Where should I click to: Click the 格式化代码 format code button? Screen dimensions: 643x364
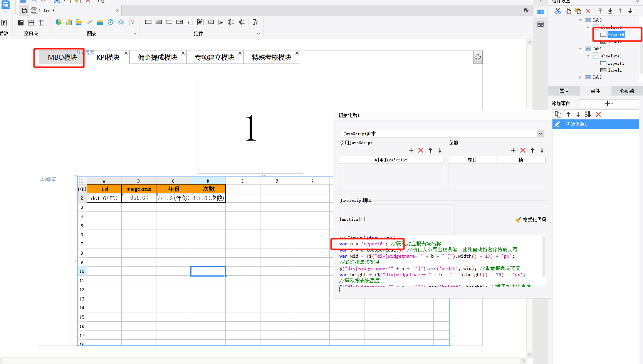pos(531,220)
